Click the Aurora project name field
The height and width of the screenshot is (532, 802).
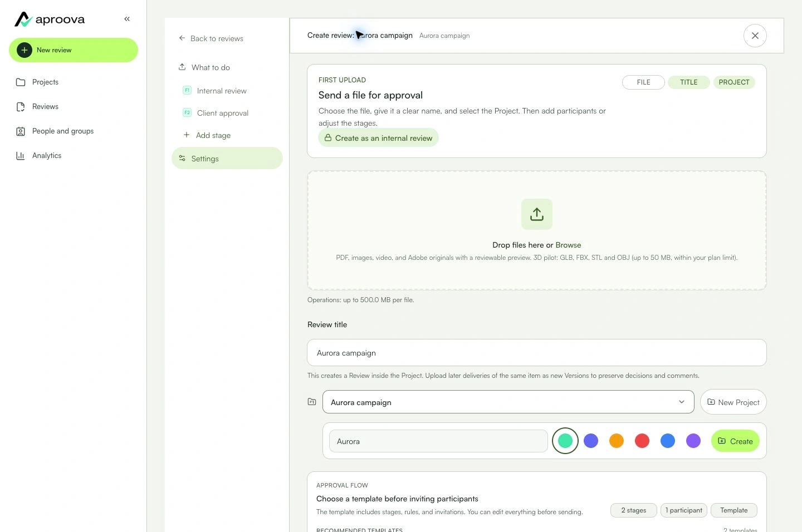point(438,441)
